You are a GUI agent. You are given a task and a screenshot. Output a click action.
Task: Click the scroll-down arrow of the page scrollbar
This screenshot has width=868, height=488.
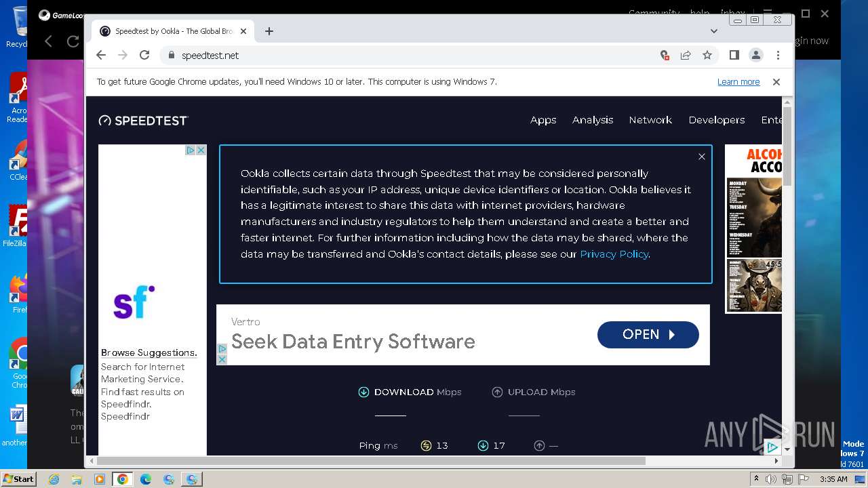[787, 449]
